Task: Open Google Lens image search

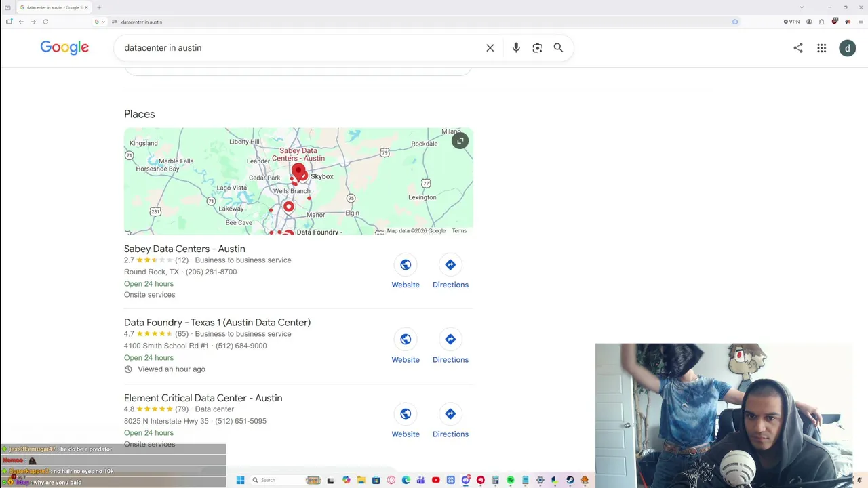Action: tap(537, 48)
